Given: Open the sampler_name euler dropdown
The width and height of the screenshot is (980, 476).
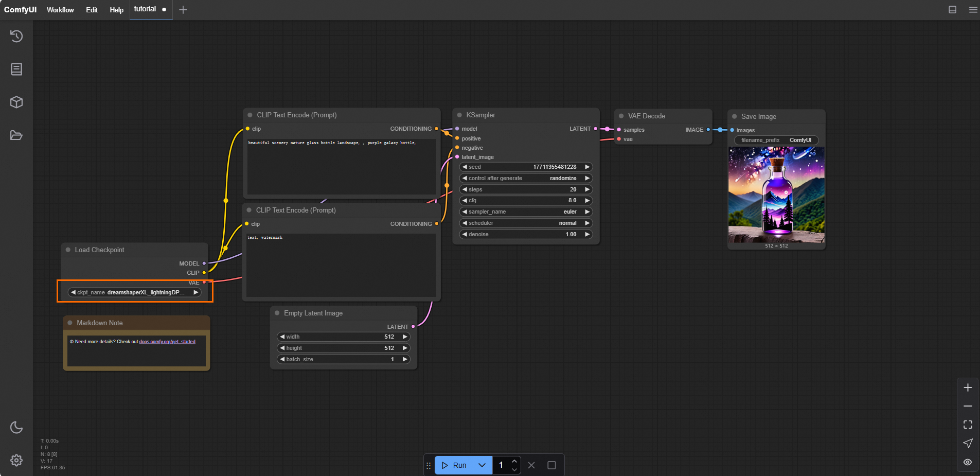Looking at the screenshot, I should [x=526, y=211].
